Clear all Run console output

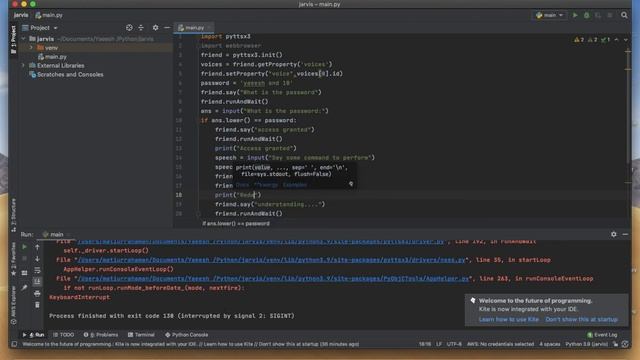[x=37, y=305]
